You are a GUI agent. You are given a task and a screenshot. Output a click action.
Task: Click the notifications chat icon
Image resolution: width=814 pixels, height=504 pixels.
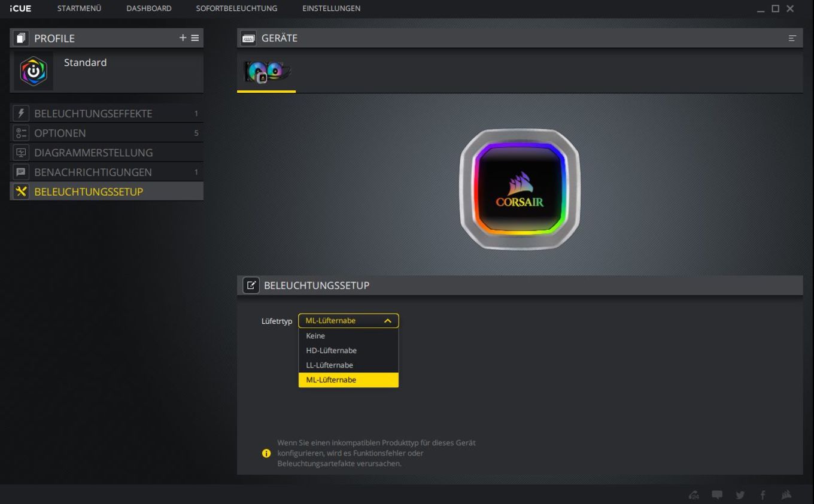pyautogui.click(x=21, y=172)
